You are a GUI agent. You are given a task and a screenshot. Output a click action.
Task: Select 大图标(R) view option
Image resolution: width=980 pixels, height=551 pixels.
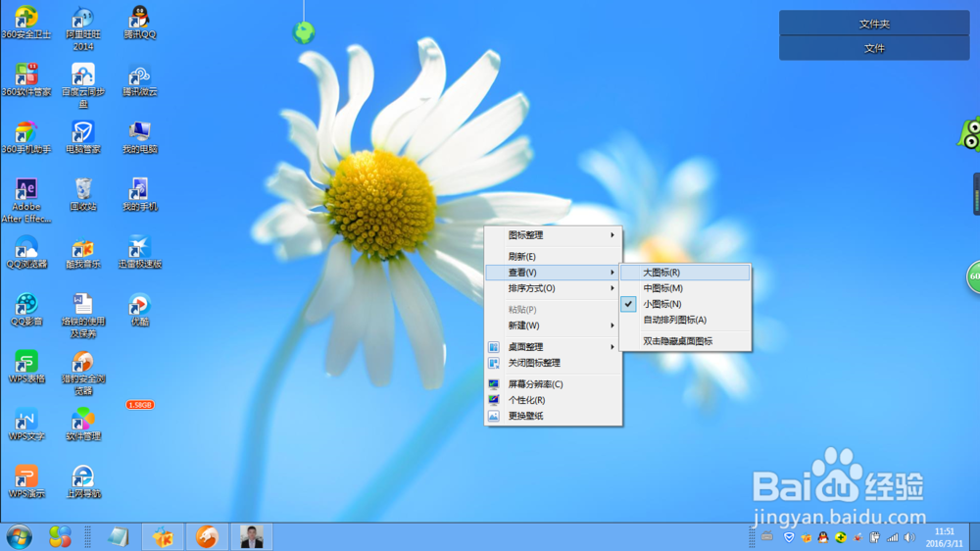coord(686,272)
